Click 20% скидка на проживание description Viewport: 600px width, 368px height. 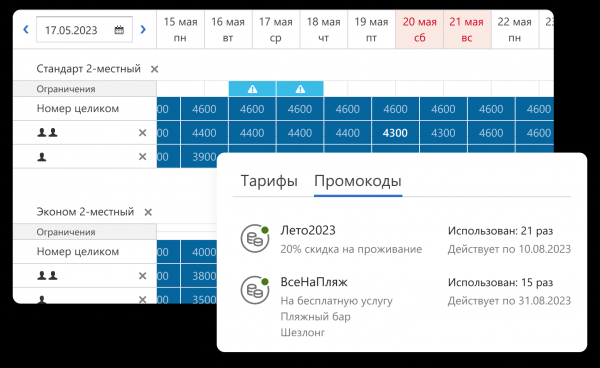351,249
